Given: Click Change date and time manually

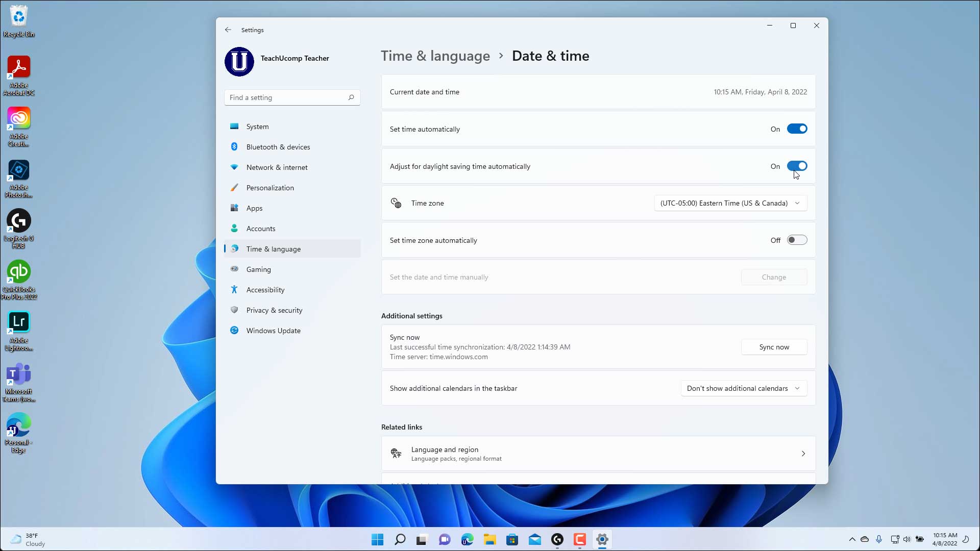Looking at the screenshot, I should [774, 277].
